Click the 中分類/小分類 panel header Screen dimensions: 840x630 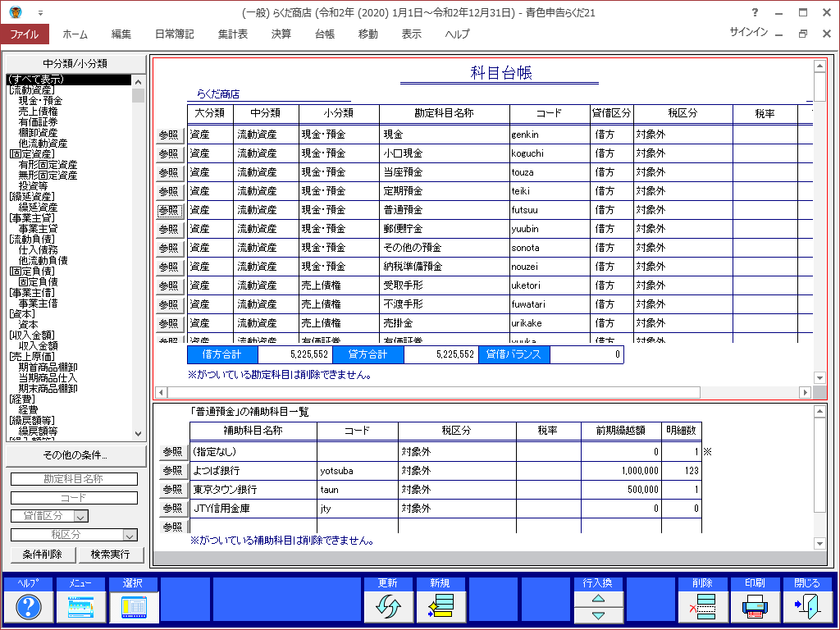[x=75, y=64]
